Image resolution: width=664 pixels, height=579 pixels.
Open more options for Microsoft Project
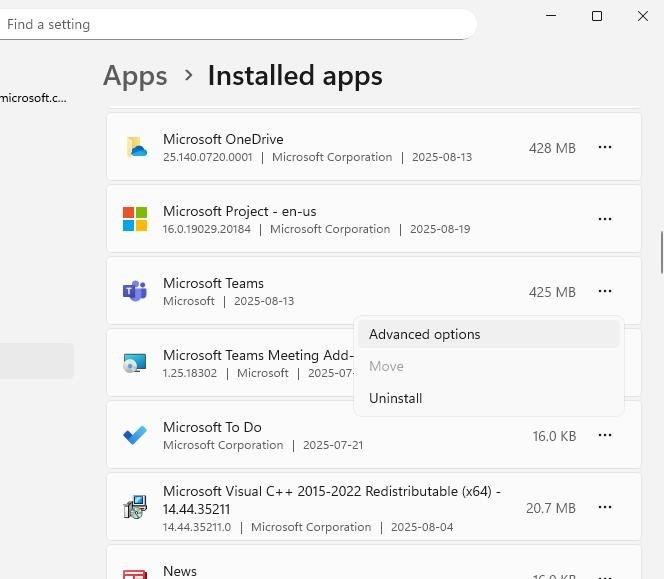(605, 219)
